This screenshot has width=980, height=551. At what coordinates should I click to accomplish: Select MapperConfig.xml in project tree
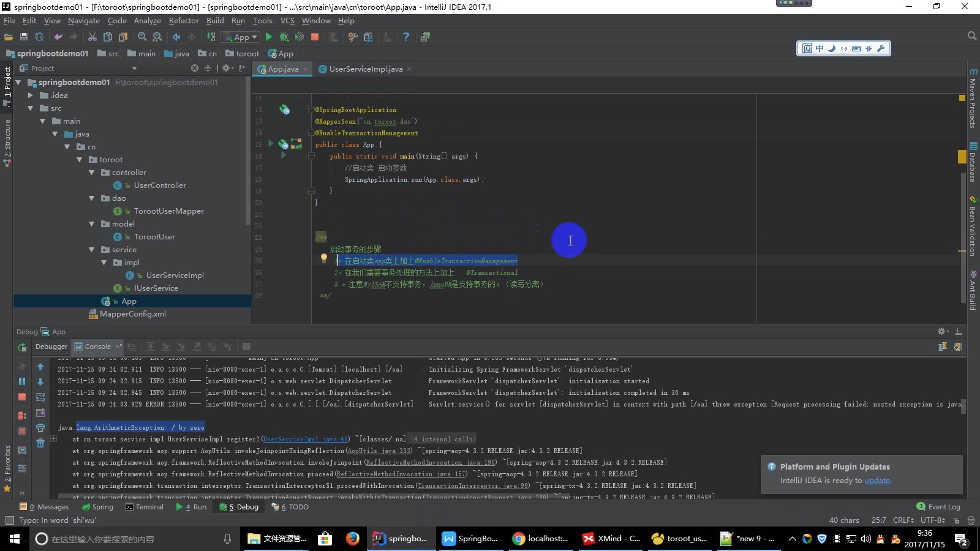(133, 314)
